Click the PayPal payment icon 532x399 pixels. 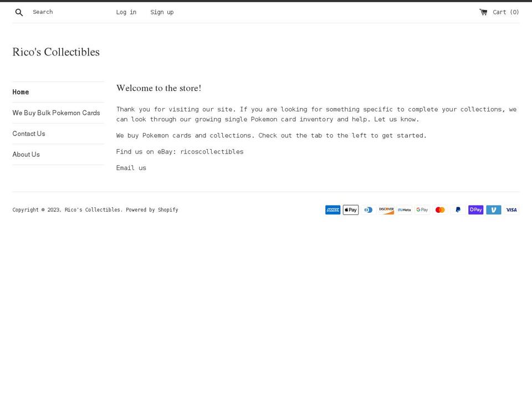(458, 209)
